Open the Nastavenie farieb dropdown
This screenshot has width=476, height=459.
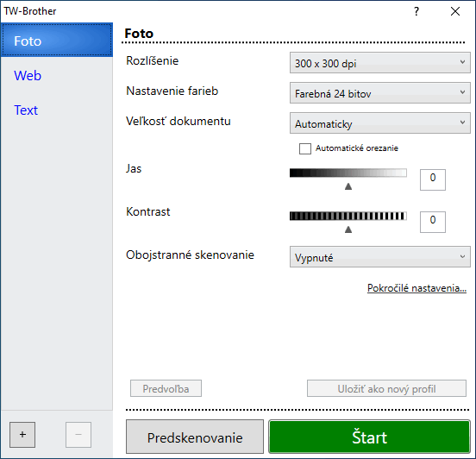click(x=380, y=93)
